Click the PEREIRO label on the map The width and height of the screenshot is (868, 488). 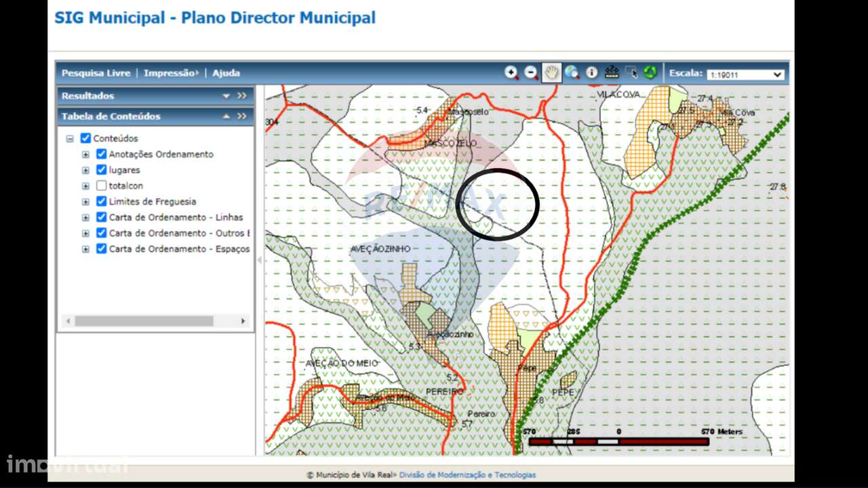tap(445, 392)
